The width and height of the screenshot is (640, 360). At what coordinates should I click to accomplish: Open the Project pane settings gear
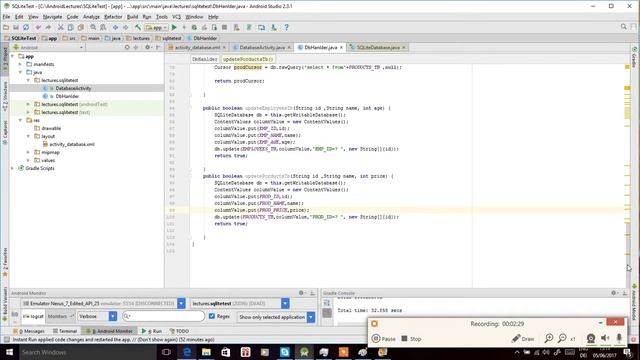click(x=147, y=47)
